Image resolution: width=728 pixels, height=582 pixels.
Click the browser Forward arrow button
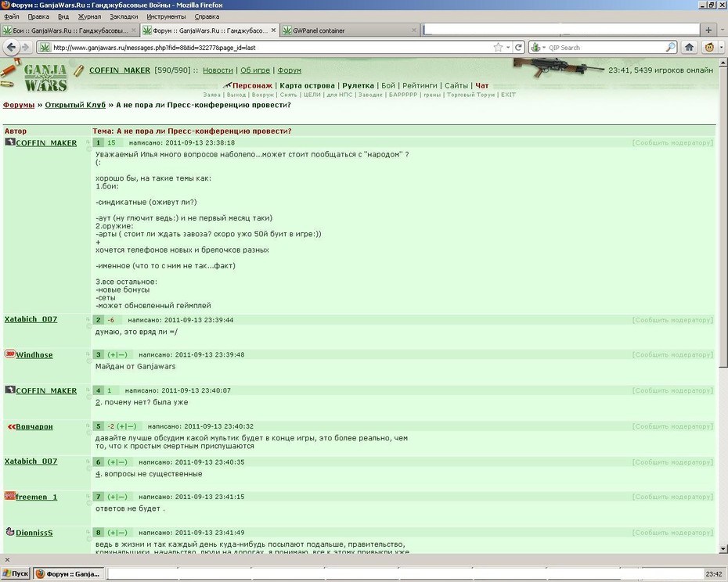coord(26,47)
